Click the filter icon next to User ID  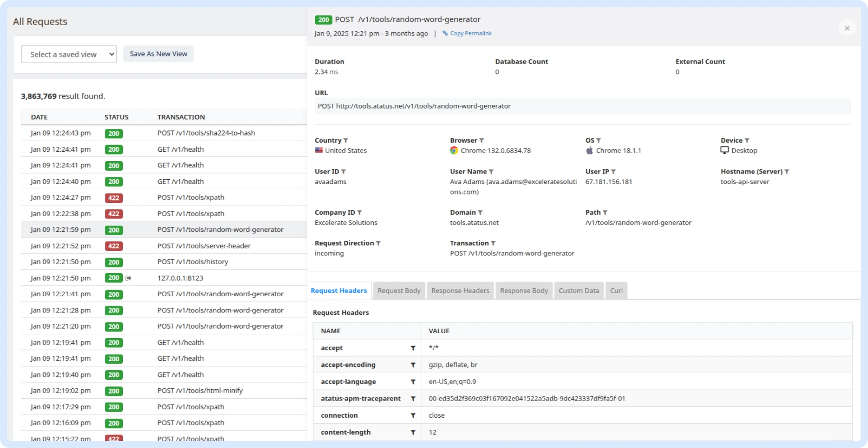click(x=343, y=172)
